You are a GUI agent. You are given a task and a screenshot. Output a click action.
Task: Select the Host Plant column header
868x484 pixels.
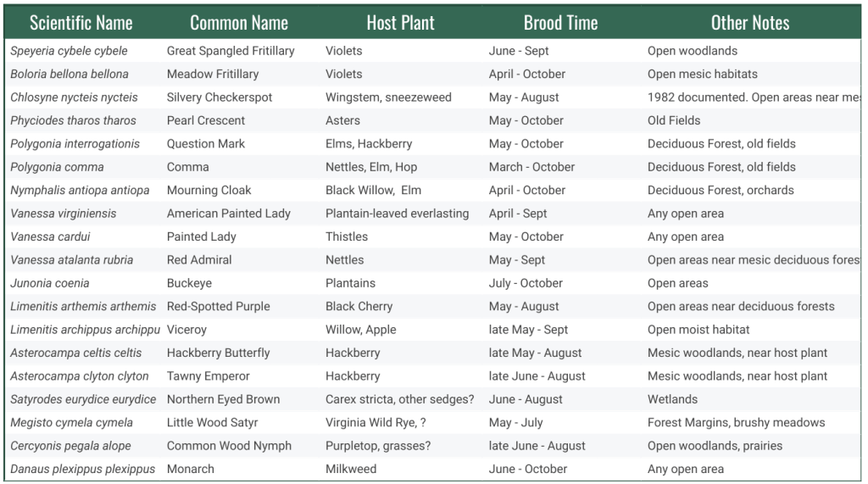click(400, 23)
